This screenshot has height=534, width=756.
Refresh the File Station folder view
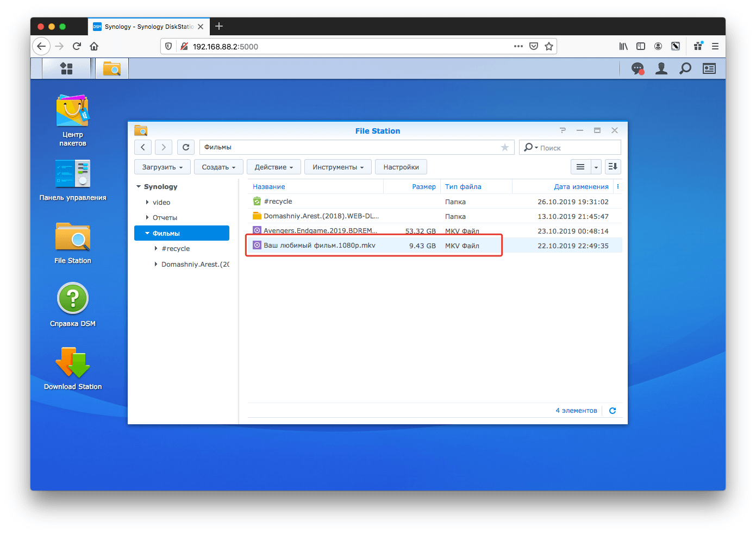pyautogui.click(x=186, y=147)
